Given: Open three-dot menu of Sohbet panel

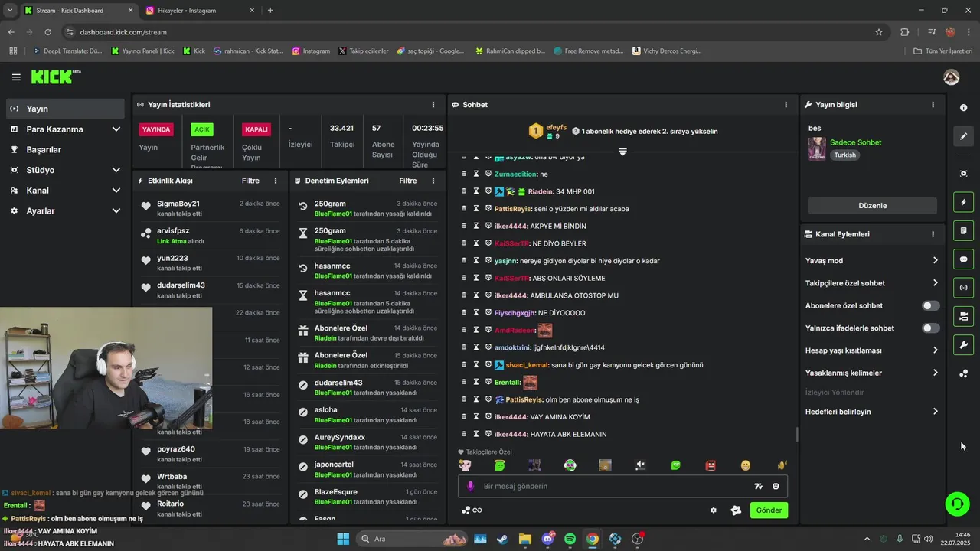Looking at the screenshot, I should point(786,105).
